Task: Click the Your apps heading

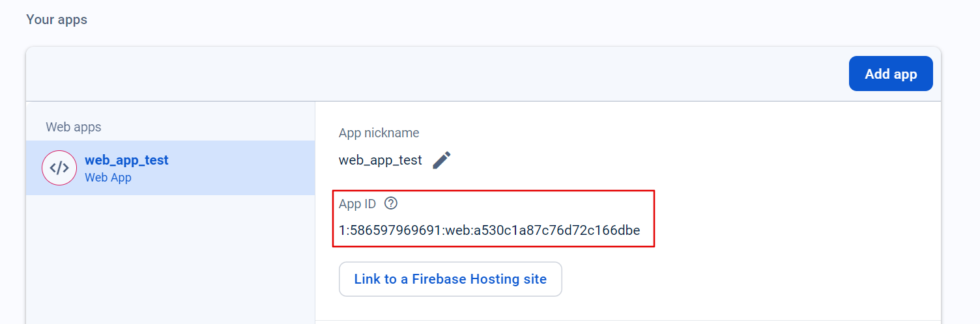Action: click(x=57, y=20)
